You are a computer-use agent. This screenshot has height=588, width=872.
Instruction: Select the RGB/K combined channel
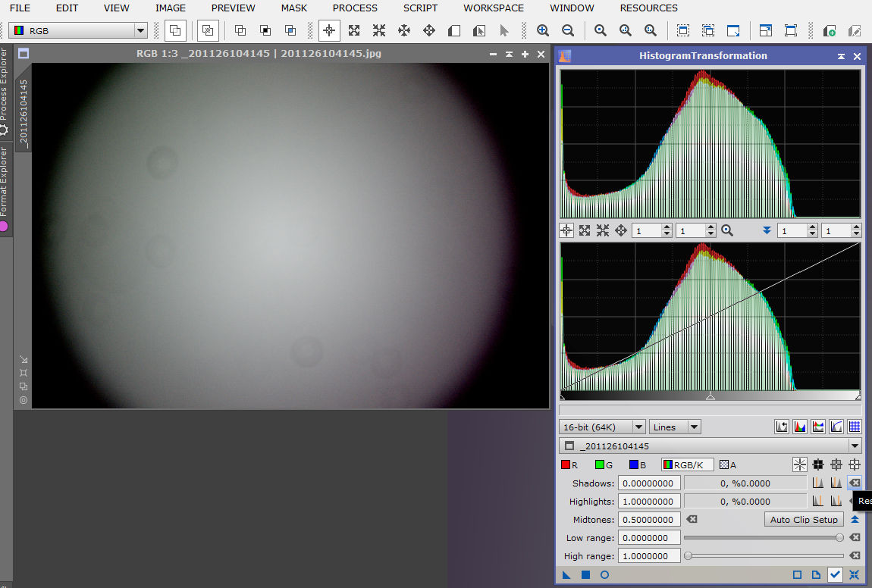[688, 464]
